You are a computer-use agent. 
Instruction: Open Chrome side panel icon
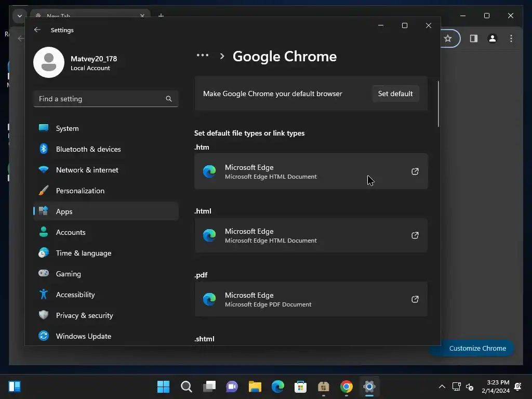coord(474,38)
